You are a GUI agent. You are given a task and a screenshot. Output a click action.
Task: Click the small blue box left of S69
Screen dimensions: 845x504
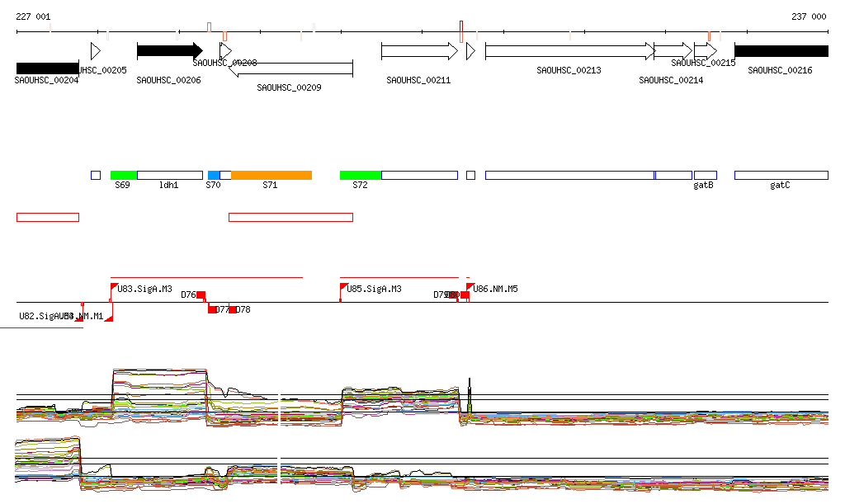click(96, 175)
